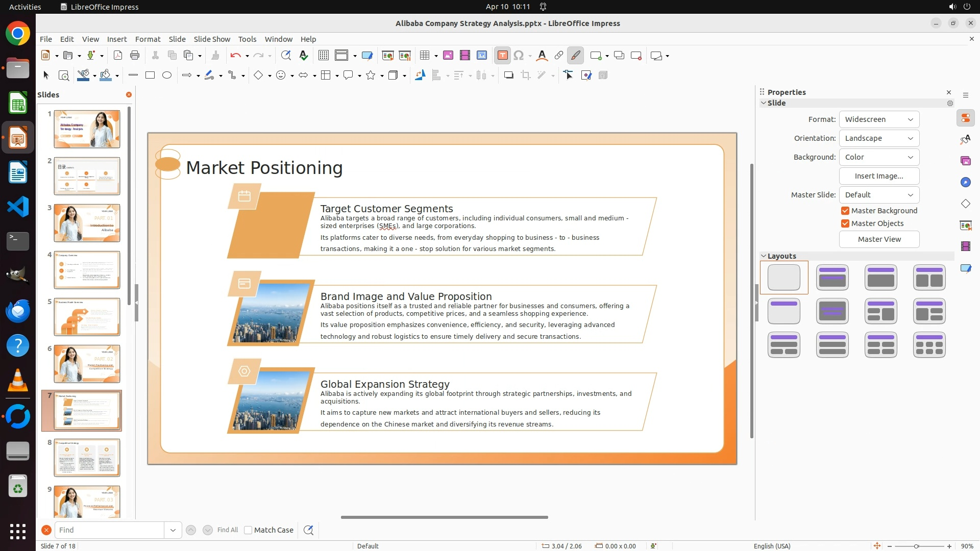Collapse the Layouts section expander
Viewport: 980px width, 551px height.
coord(764,256)
